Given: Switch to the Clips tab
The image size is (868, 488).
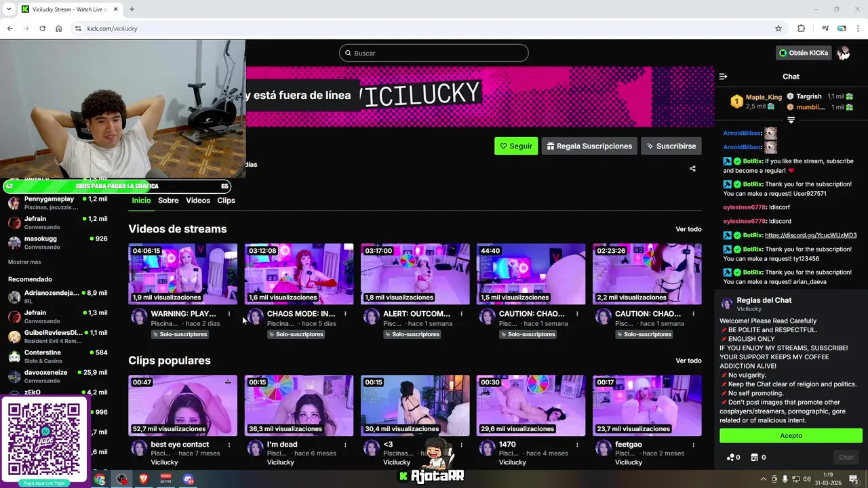Looking at the screenshot, I should click(x=226, y=201).
